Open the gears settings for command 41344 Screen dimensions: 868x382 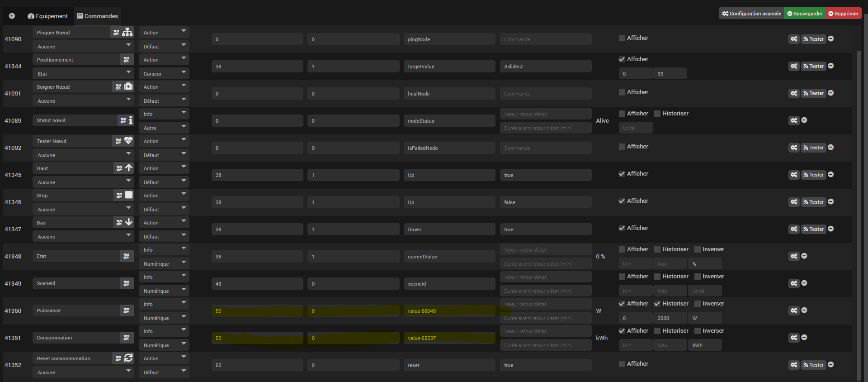pyautogui.click(x=794, y=66)
